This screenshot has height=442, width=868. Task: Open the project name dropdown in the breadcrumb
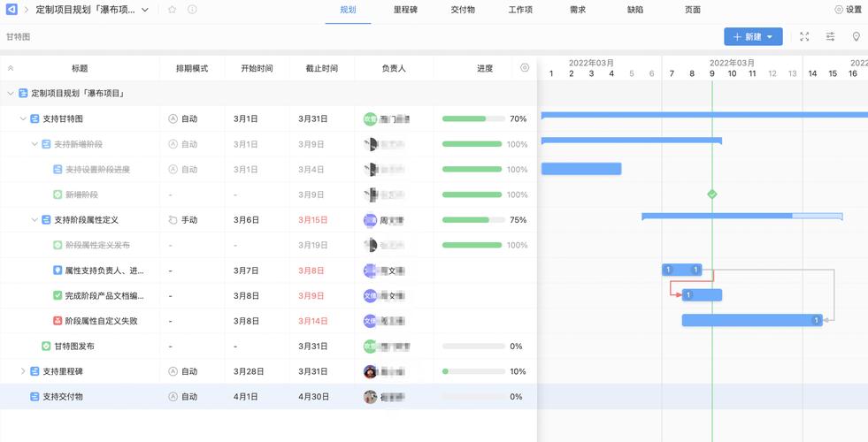(145, 10)
